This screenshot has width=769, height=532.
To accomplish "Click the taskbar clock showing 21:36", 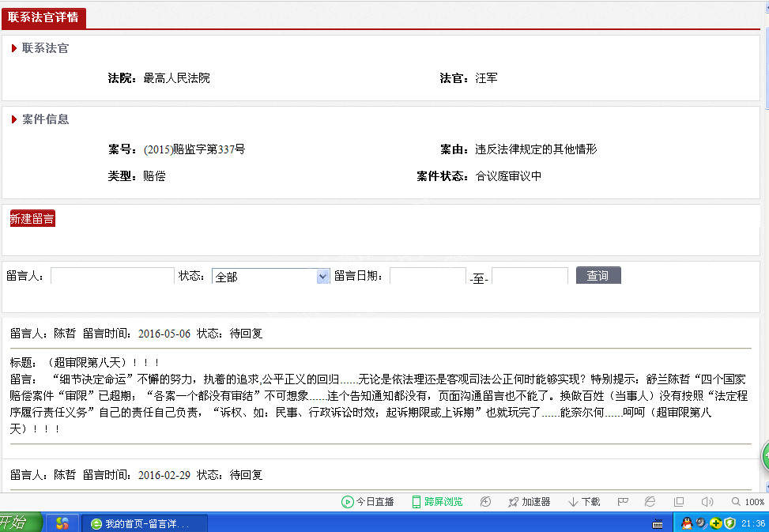I will 753,523.
